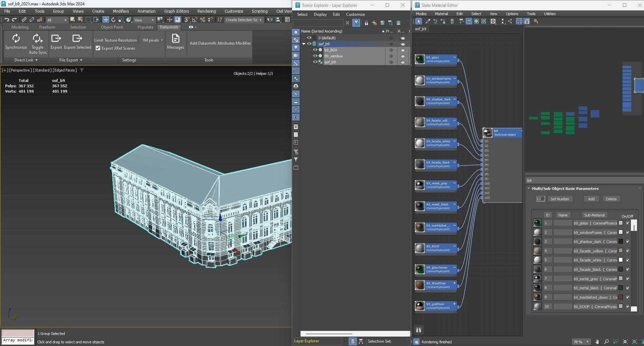Toggle On/Off checkbox for B9_ROOF sub-material
This screenshot has width=644, height=346.
point(628,306)
